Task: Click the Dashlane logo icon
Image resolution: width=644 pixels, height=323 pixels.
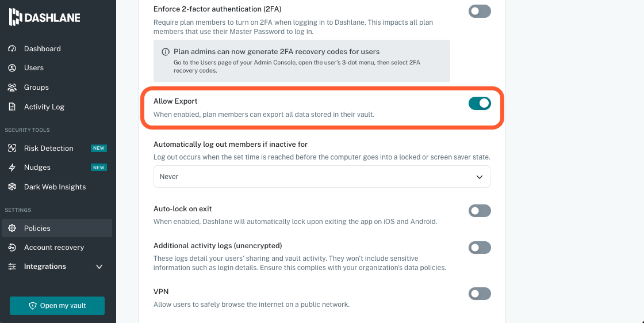Action: coord(15,18)
